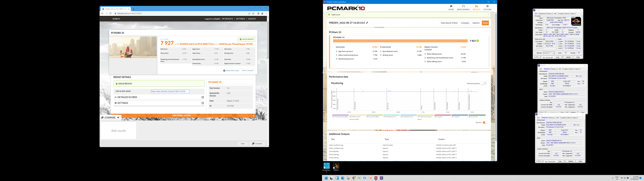Open Microsoft Edge from taskbar
Image resolution: width=644 pixels, height=181 pixels.
coord(343,178)
